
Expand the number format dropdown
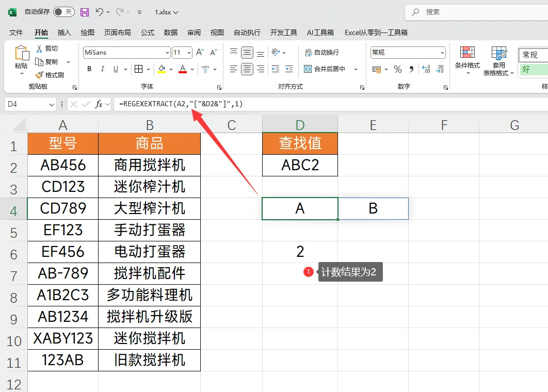pyautogui.click(x=442, y=53)
